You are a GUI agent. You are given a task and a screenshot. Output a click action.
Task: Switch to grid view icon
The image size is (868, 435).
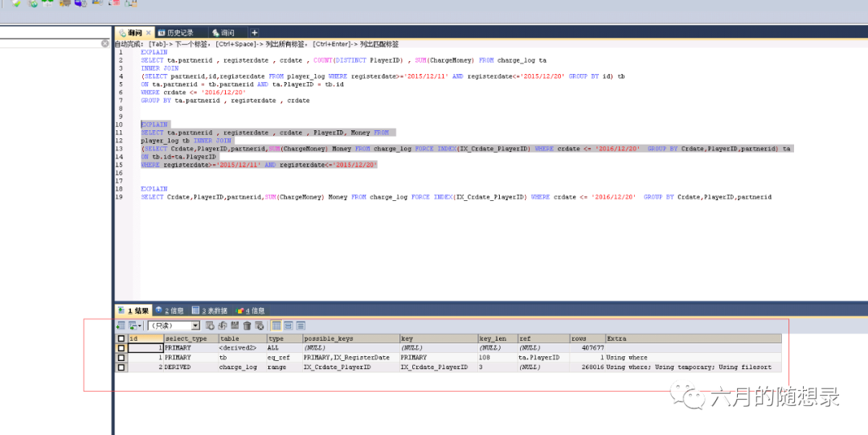pyautogui.click(x=276, y=326)
